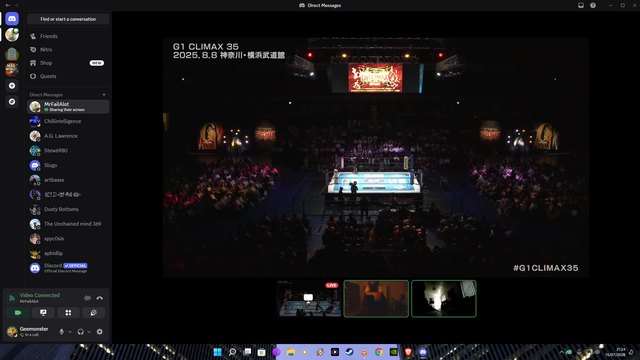Image resolution: width=640 pixels, height=360 pixels.
Task: Select the orange-lit webcam thumbnail
Action: pos(376,298)
